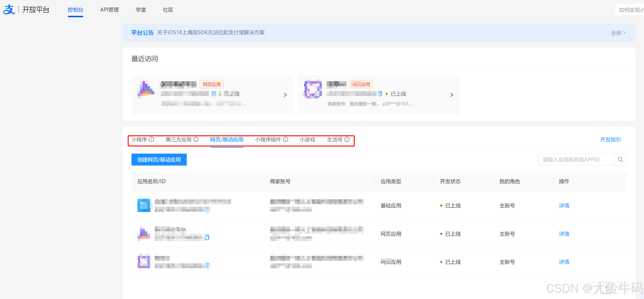Open 社区 in top navigation

[x=168, y=10]
